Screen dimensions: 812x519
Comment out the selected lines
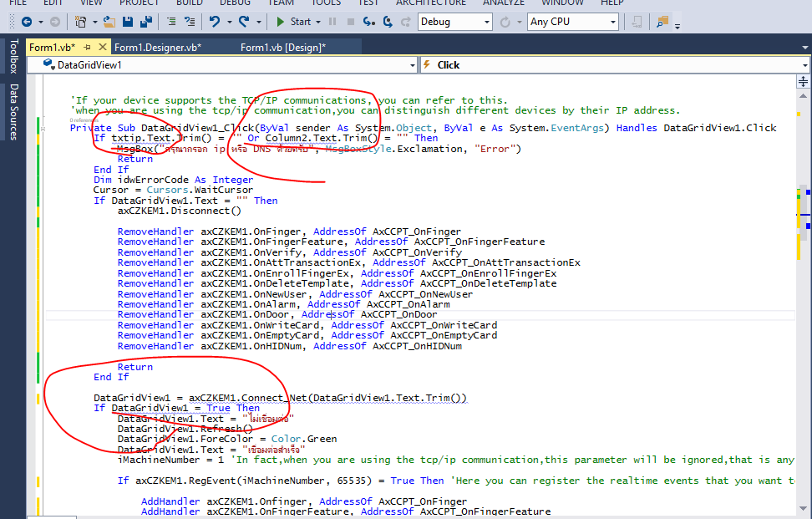click(171, 22)
